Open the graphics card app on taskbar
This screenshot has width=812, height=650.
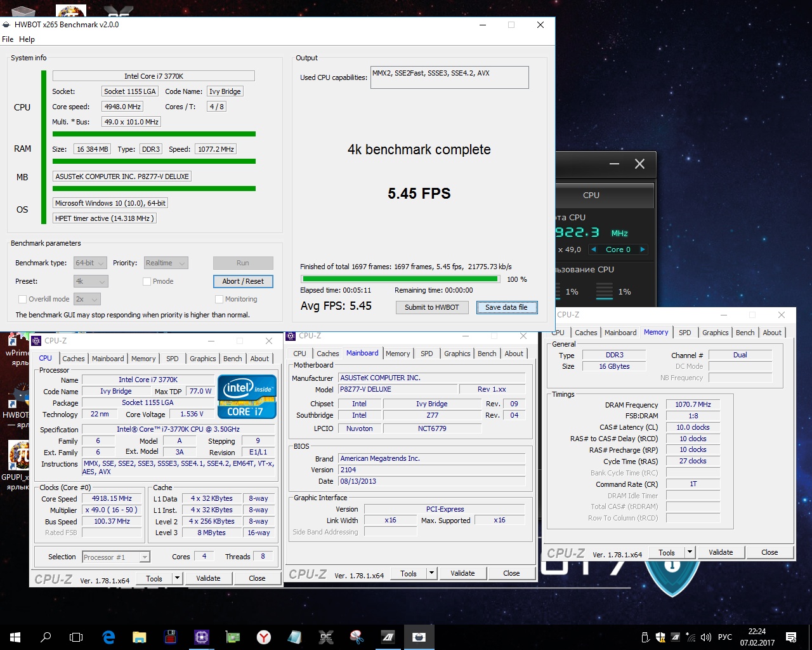[x=233, y=637]
